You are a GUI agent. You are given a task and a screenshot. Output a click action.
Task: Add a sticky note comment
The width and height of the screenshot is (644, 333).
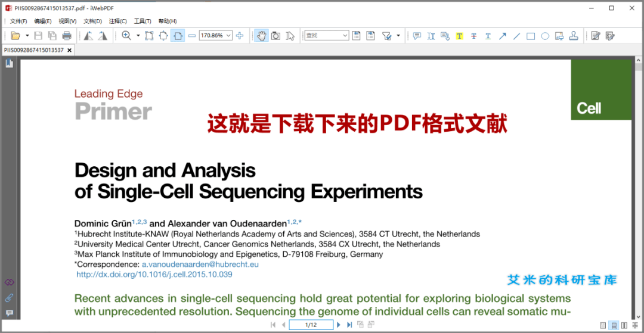click(x=417, y=36)
